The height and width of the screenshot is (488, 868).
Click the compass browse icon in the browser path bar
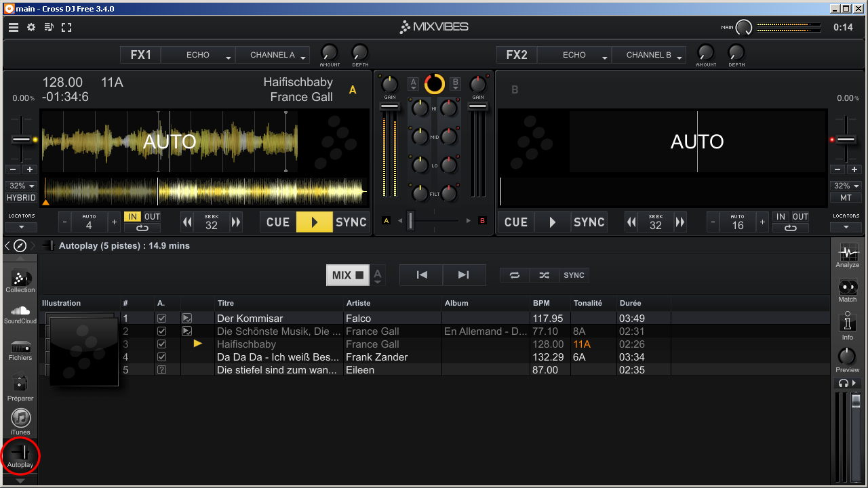[20, 246]
